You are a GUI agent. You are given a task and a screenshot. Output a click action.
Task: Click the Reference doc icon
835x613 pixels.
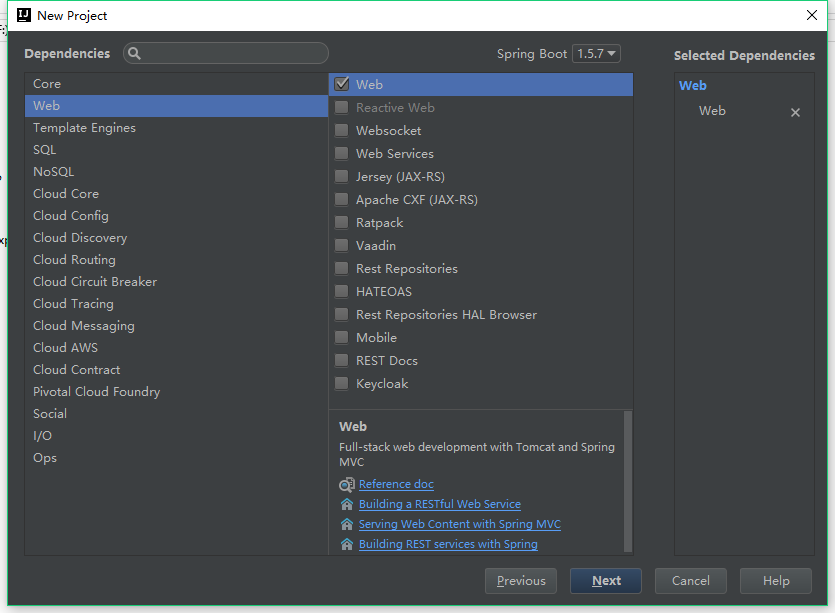(x=346, y=484)
